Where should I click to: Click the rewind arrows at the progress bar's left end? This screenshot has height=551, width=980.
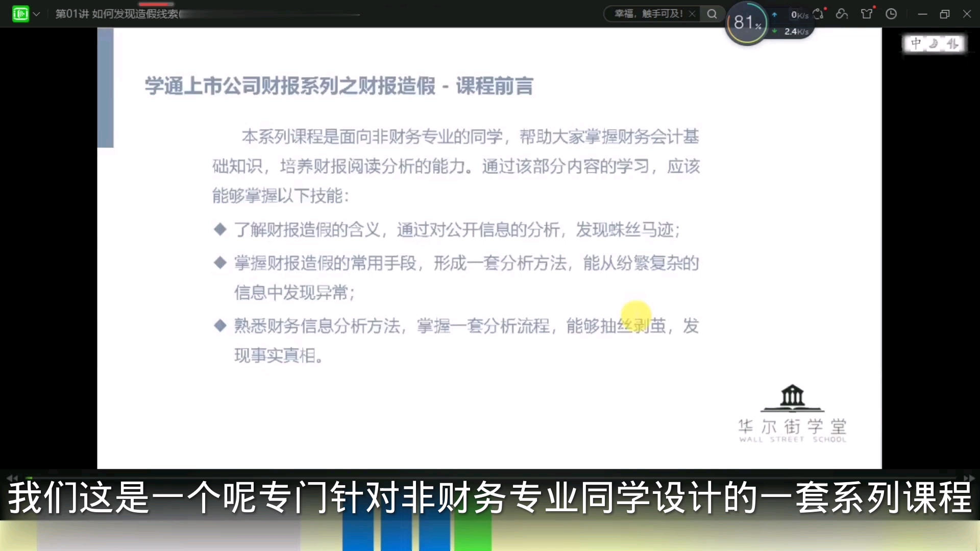(12, 478)
